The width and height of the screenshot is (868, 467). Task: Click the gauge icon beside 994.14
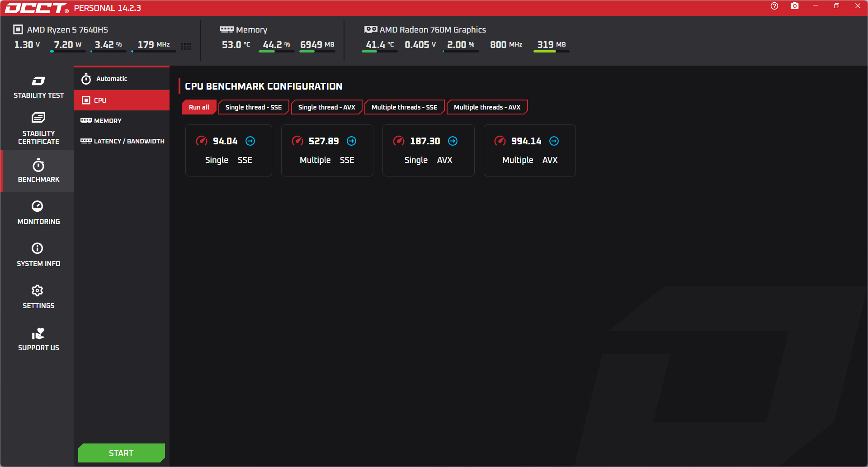(x=500, y=141)
